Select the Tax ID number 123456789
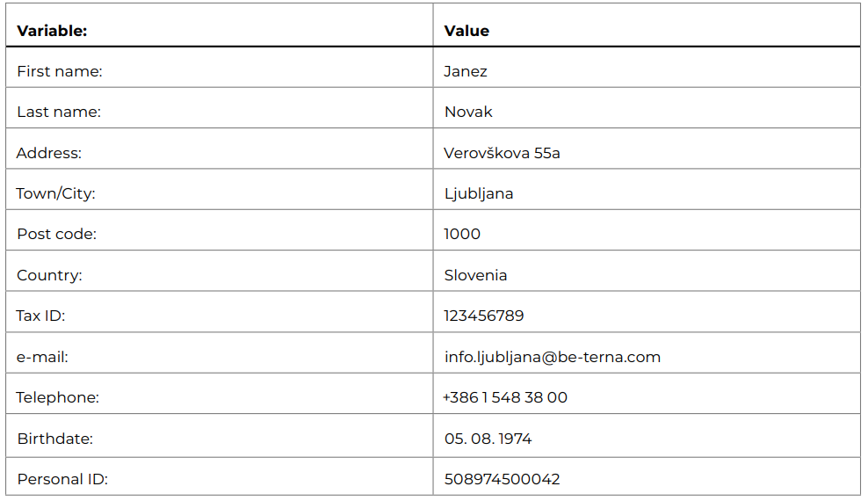 point(484,316)
